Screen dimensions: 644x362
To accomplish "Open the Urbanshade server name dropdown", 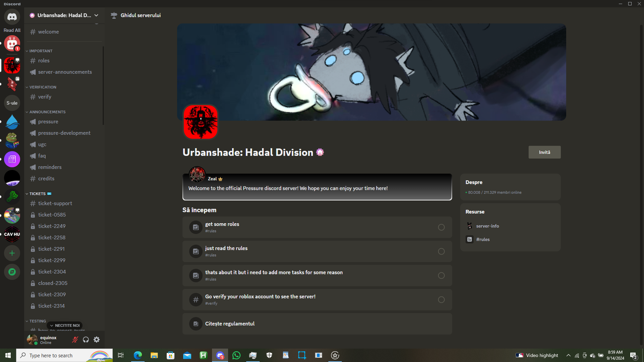I will [x=64, y=15].
